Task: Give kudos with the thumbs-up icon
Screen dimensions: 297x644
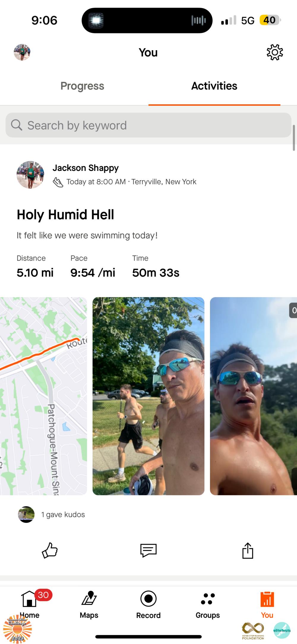Action: click(x=50, y=550)
